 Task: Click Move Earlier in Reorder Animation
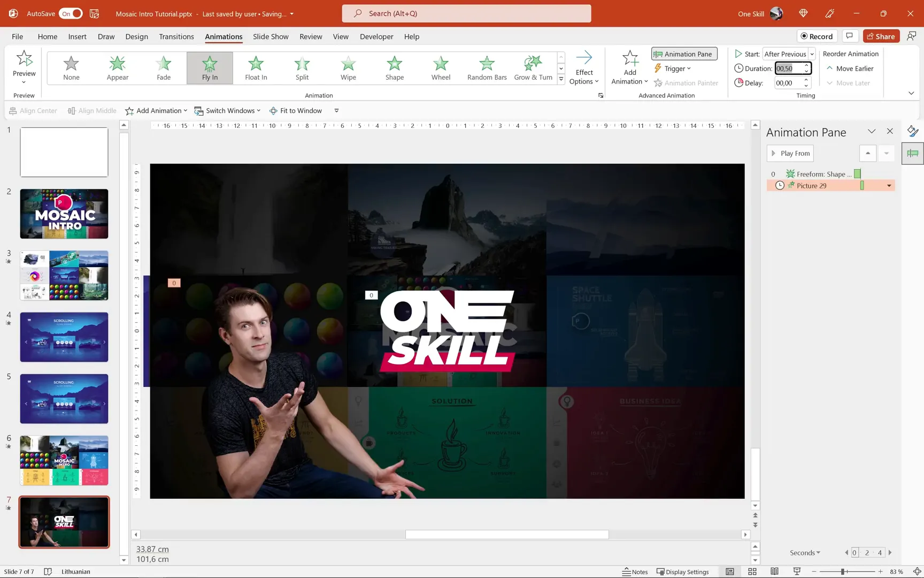point(850,69)
